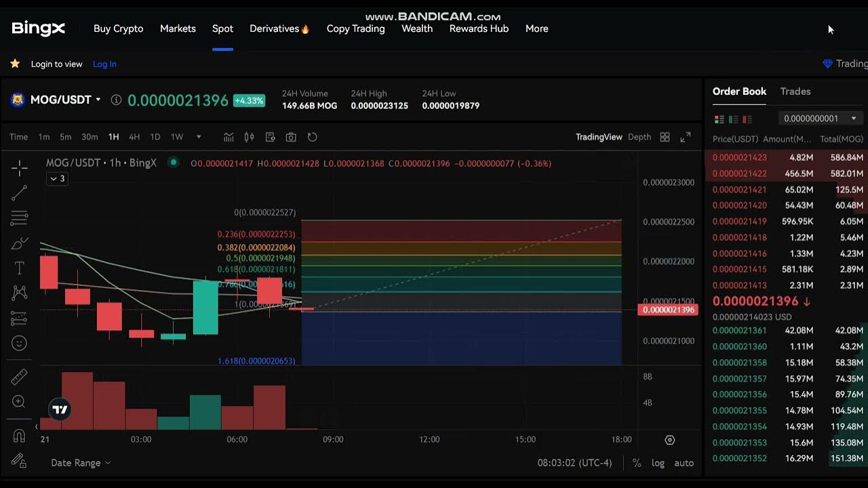This screenshot has height=488, width=868.
Task: Open the prediction and measurement tools
Action: (19, 318)
